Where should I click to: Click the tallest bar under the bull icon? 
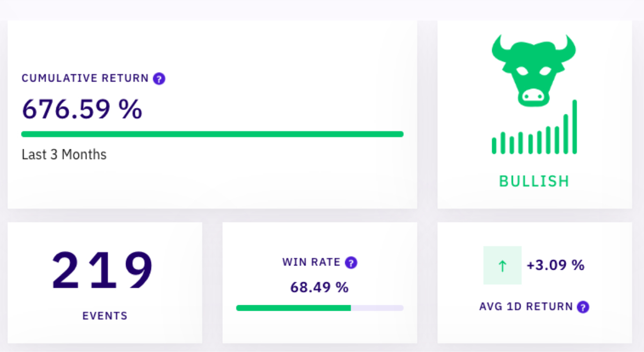[x=575, y=127]
